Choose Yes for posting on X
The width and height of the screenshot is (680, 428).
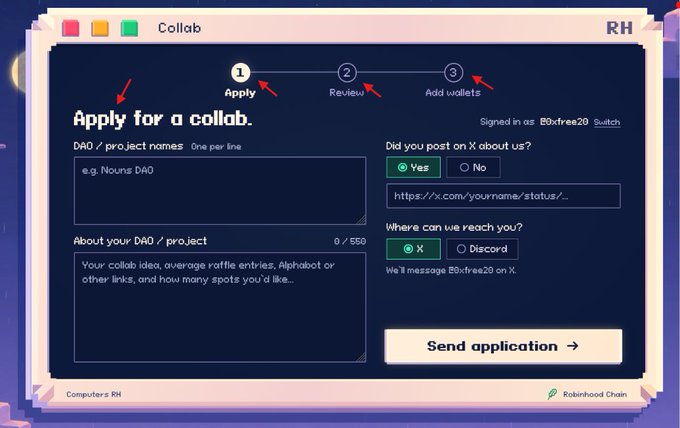click(413, 167)
